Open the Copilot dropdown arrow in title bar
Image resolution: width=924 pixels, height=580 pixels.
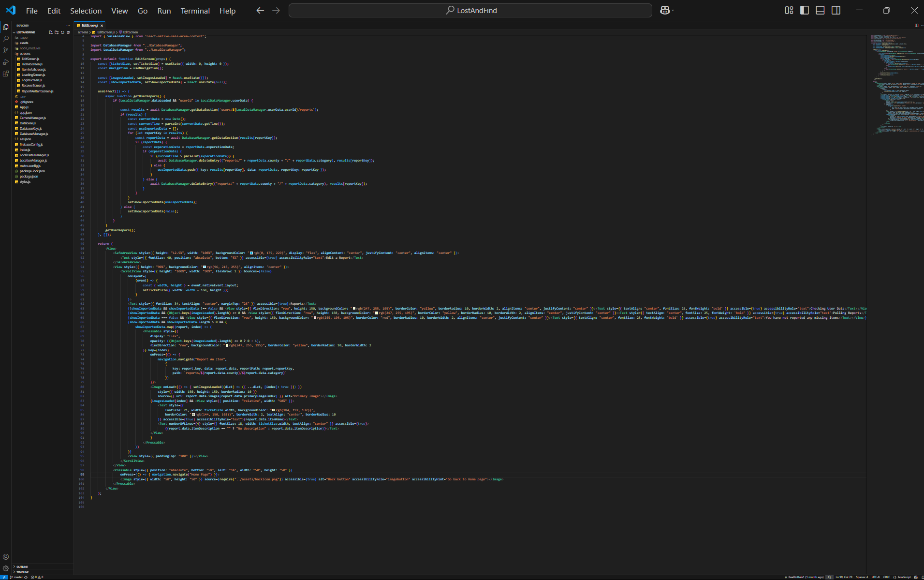[673, 10]
